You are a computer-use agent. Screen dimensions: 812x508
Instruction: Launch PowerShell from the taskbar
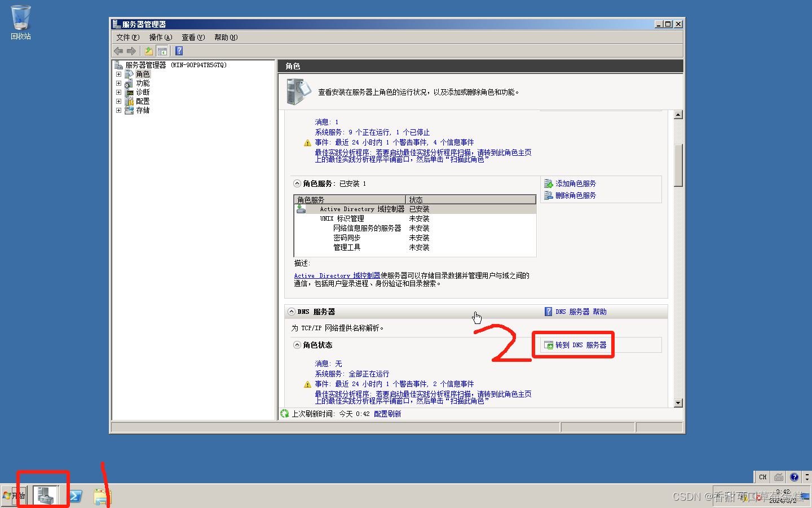(75, 496)
